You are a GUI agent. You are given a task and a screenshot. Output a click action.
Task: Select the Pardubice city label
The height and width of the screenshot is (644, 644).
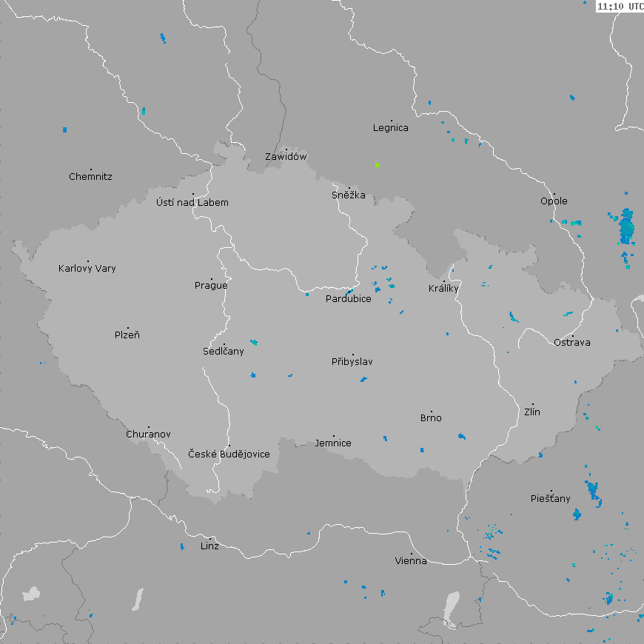pyautogui.click(x=349, y=300)
